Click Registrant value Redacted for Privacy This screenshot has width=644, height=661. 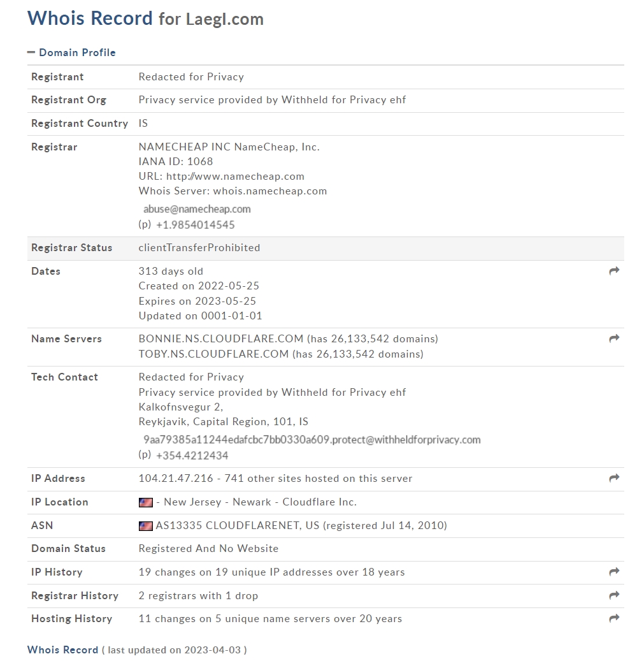coord(191,76)
